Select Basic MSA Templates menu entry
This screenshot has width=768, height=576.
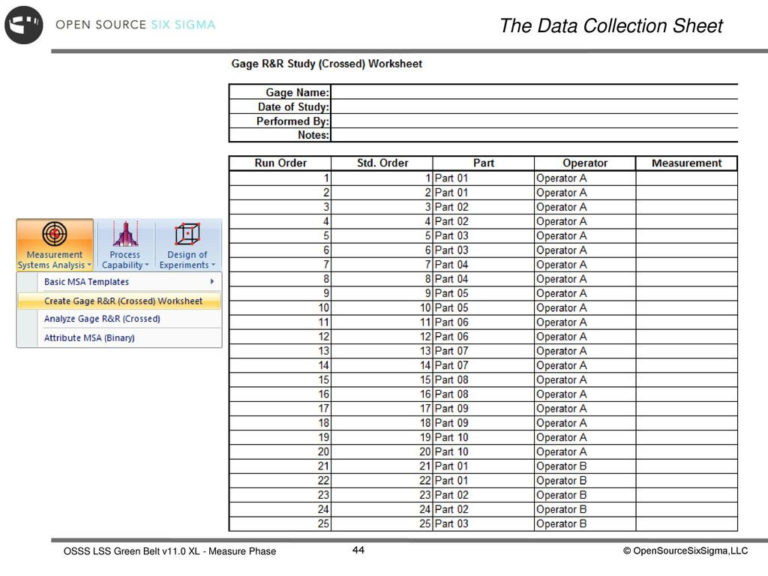coord(120,282)
